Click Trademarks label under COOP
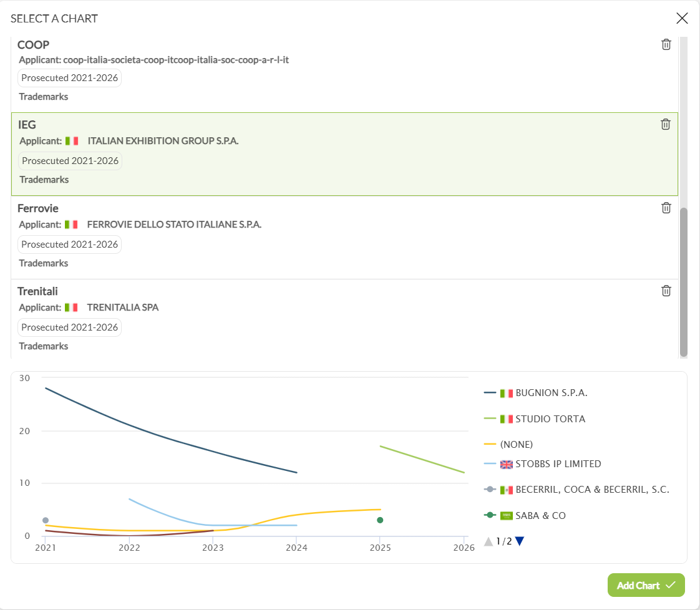The width and height of the screenshot is (700, 610). [43, 97]
